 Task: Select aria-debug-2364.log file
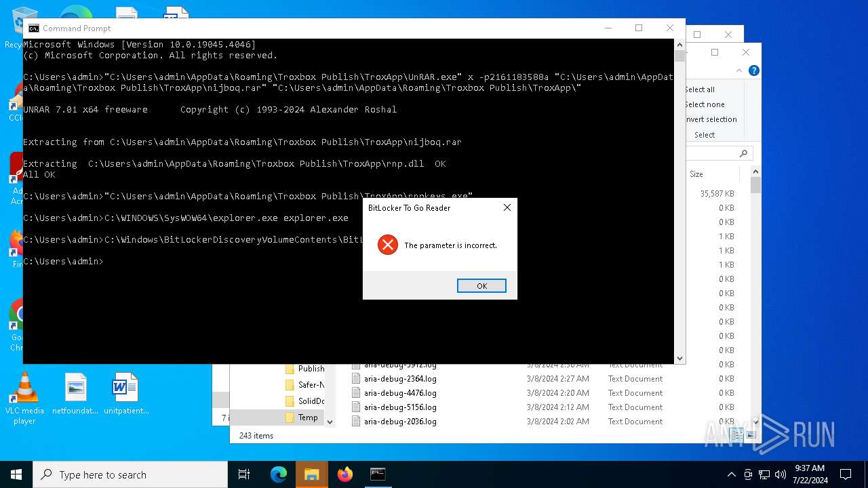click(400, 379)
